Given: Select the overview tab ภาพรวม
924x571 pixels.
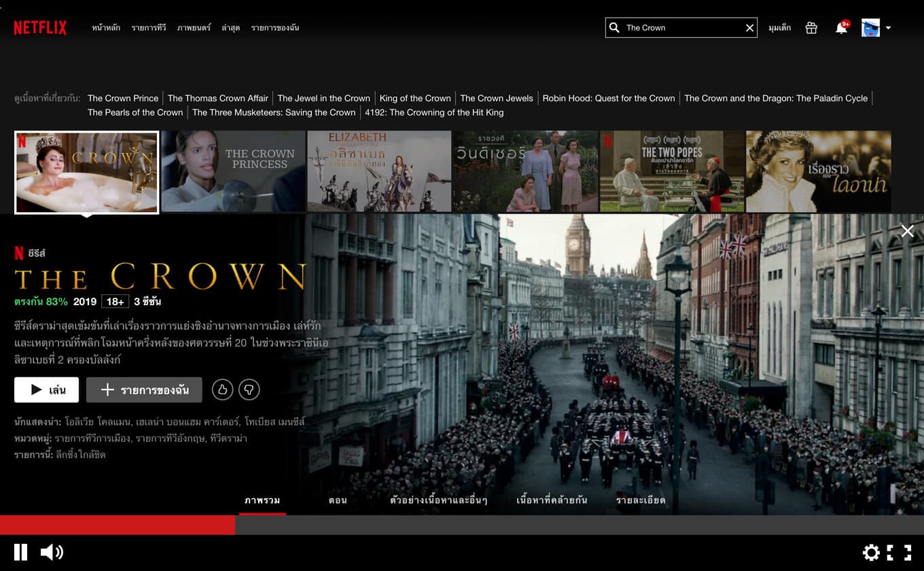Looking at the screenshot, I should (262, 500).
